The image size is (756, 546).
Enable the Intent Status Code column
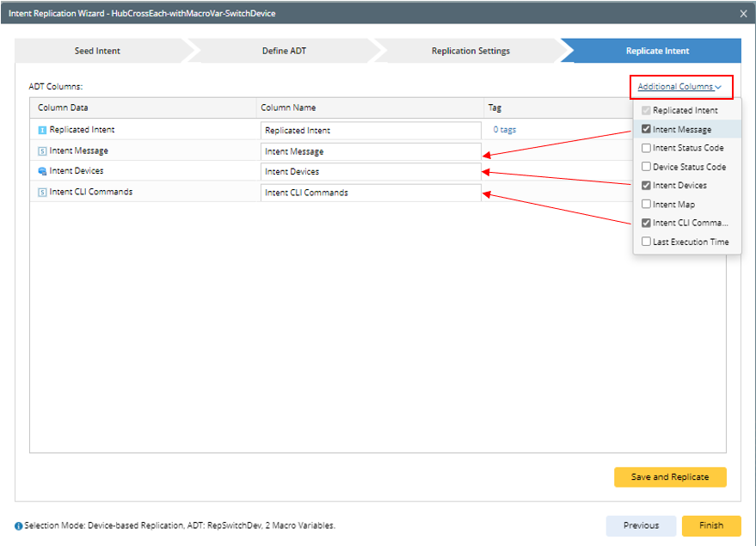coord(646,148)
